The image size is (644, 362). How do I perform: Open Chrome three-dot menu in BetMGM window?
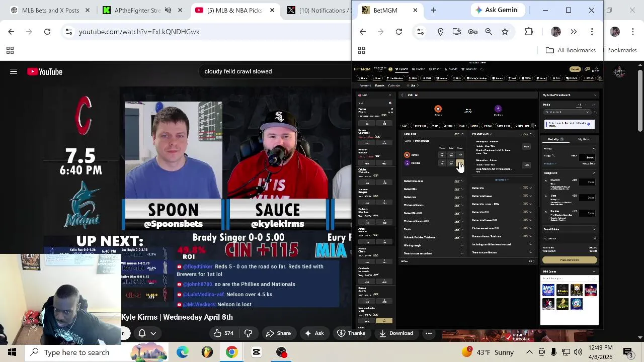coord(592,32)
